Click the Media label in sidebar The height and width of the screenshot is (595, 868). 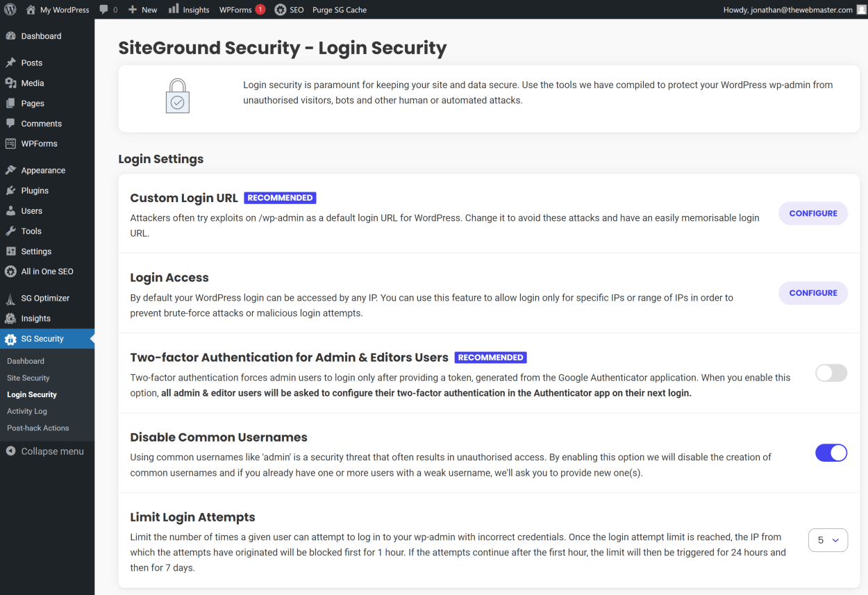[x=33, y=83]
